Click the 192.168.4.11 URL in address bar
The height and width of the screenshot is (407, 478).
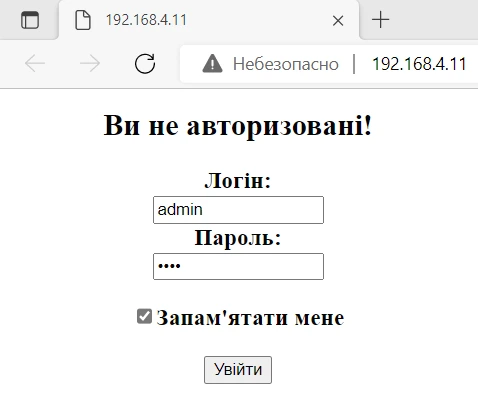(x=419, y=64)
